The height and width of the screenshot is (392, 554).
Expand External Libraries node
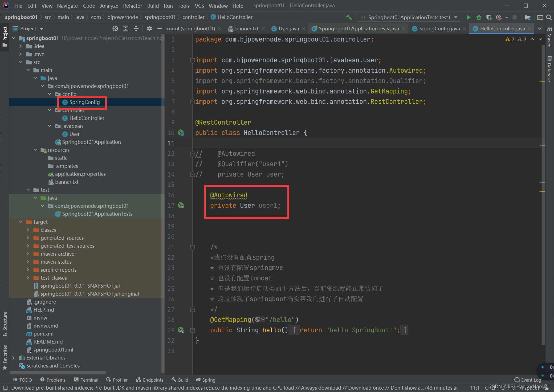coord(13,358)
